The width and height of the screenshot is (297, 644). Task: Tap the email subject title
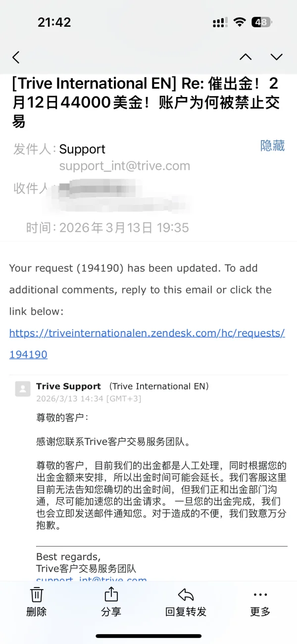[x=146, y=102]
